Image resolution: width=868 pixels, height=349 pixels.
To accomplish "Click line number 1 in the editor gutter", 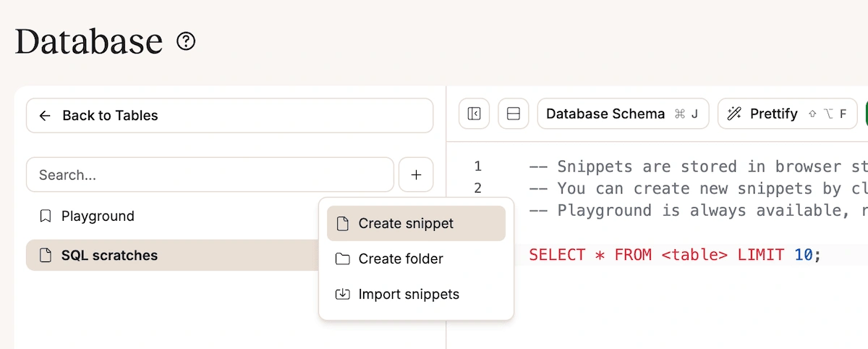I will pyautogui.click(x=477, y=167).
